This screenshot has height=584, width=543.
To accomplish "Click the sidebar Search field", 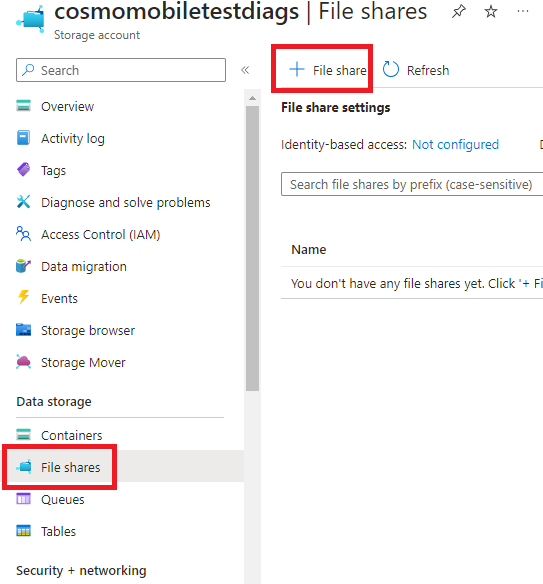I will point(121,70).
